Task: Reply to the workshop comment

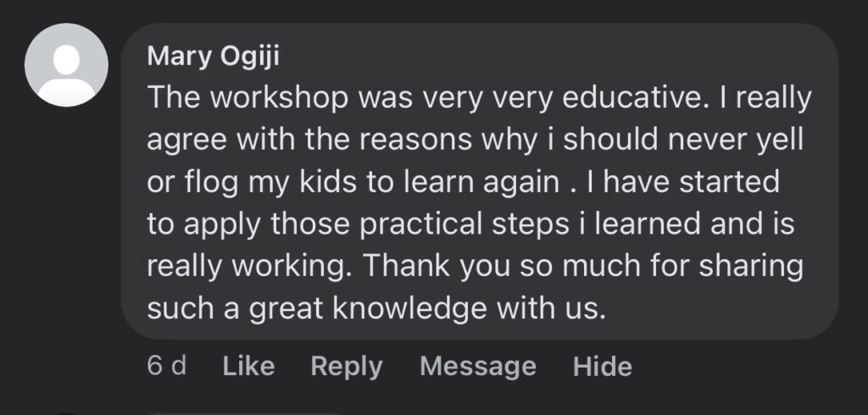Action: coord(346,366)
